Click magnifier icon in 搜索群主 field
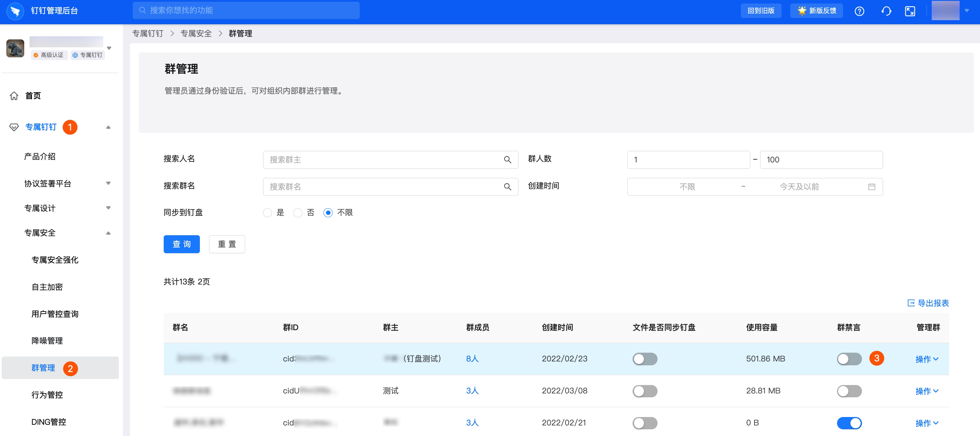The height and width of the screenshot is (436, 980). pos(507,160)
